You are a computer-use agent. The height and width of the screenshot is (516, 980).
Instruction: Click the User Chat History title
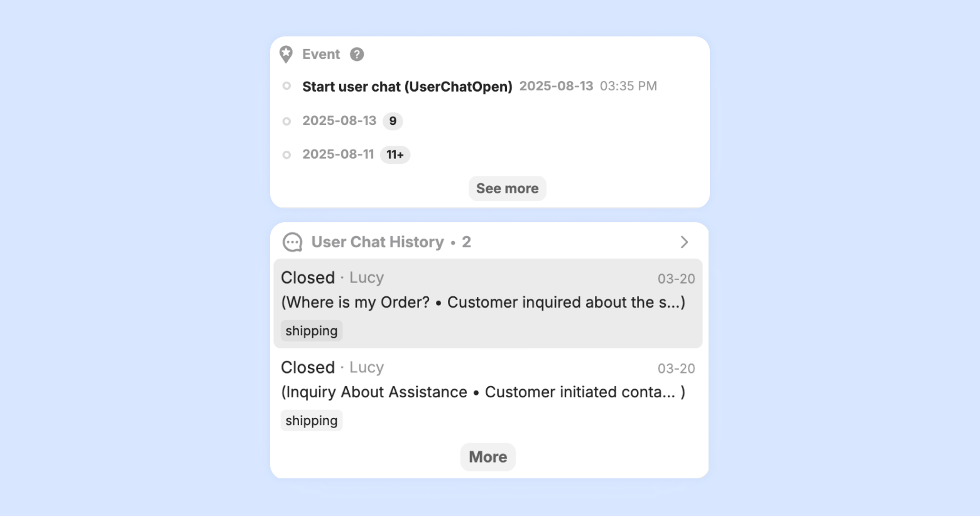click(378, 242)
